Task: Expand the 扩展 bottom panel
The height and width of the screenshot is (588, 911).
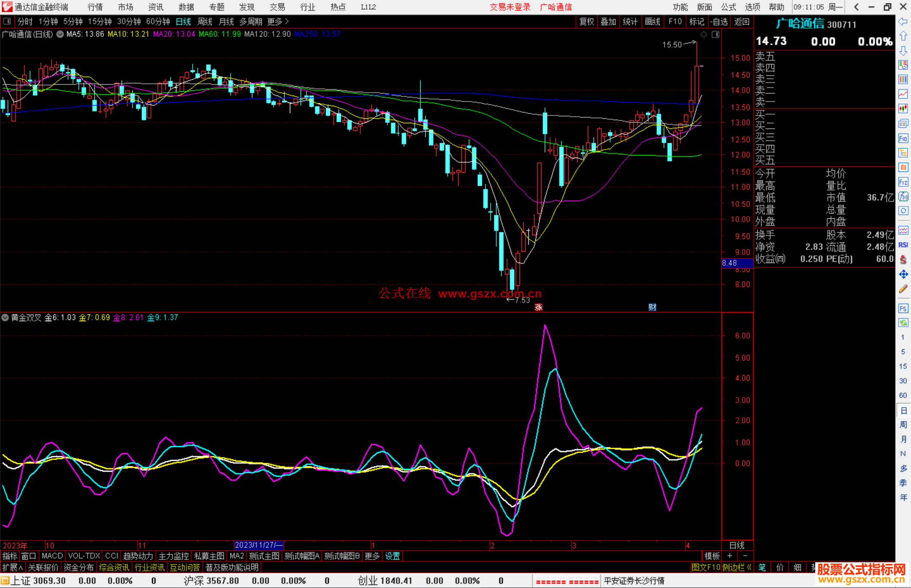Action: 12,567
